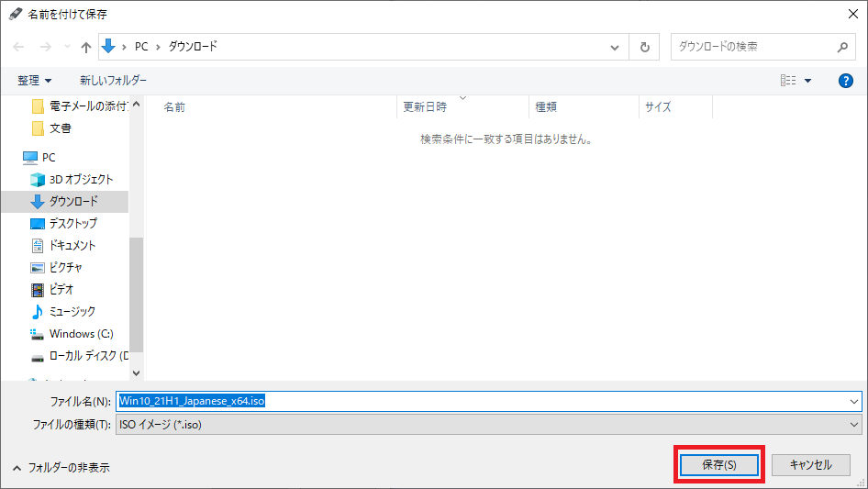
Task: Open the ファイルの種類 ISO イメージ dropdown
Action: tap(487, 425)
